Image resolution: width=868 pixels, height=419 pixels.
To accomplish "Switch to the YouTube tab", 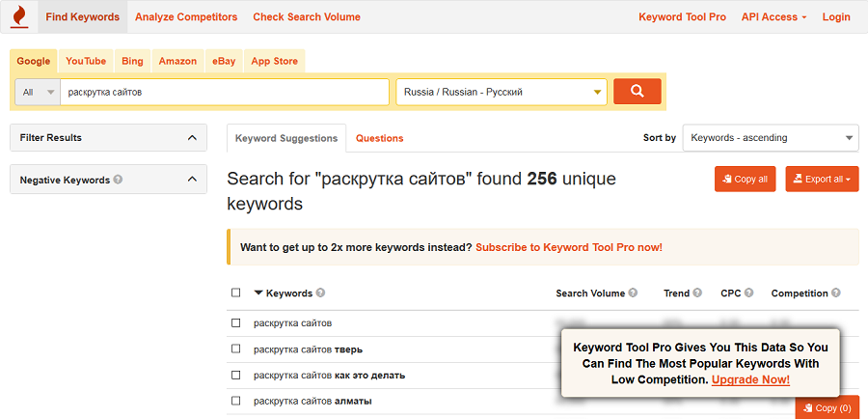I will click(86, 61).
